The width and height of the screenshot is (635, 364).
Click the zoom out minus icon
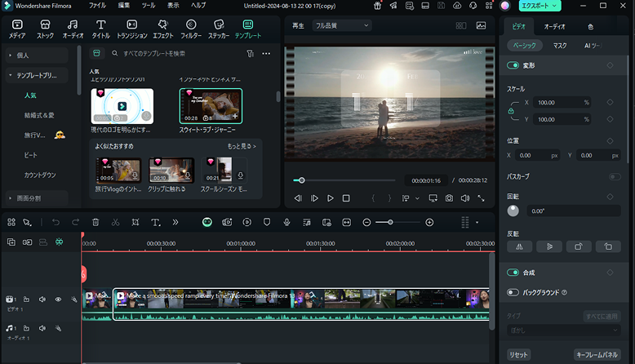pos(366,222)
